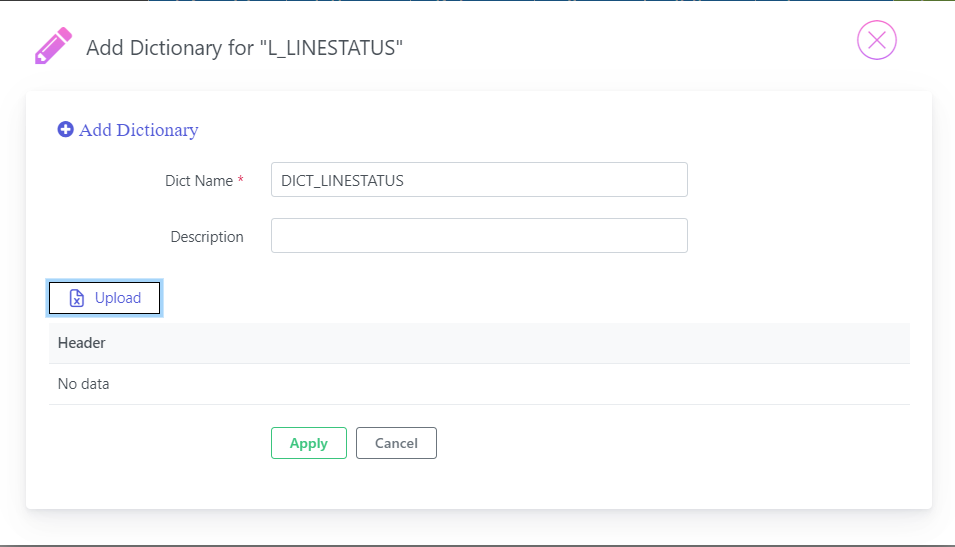955x547 pixels.
Task: Focus the Dict Name input containing DICT_LINESTATUS
Action: 479,180
